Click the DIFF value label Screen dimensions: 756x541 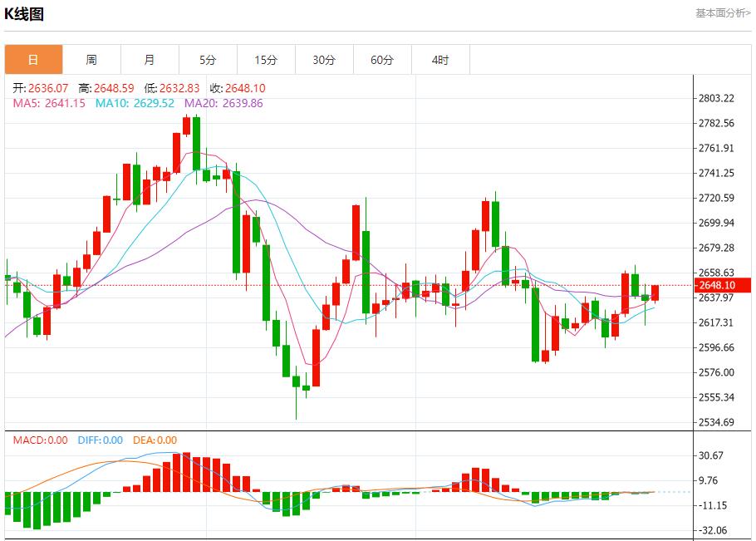point(100,440)
